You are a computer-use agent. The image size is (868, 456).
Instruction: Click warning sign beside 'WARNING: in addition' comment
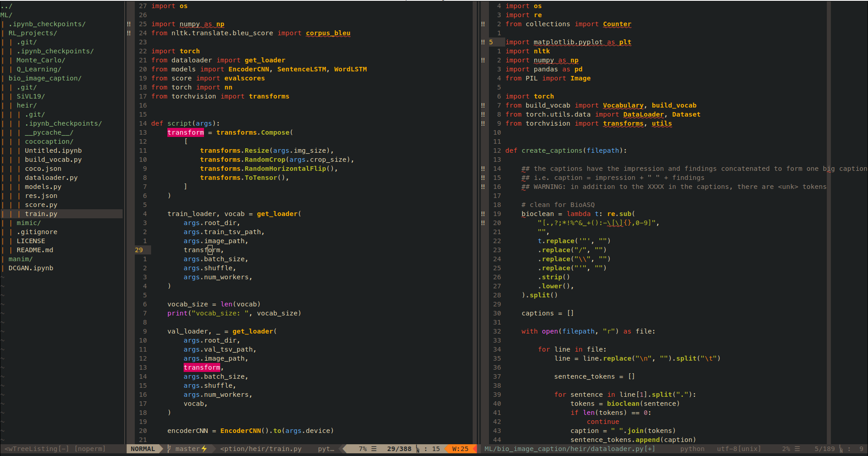point(483,187)
